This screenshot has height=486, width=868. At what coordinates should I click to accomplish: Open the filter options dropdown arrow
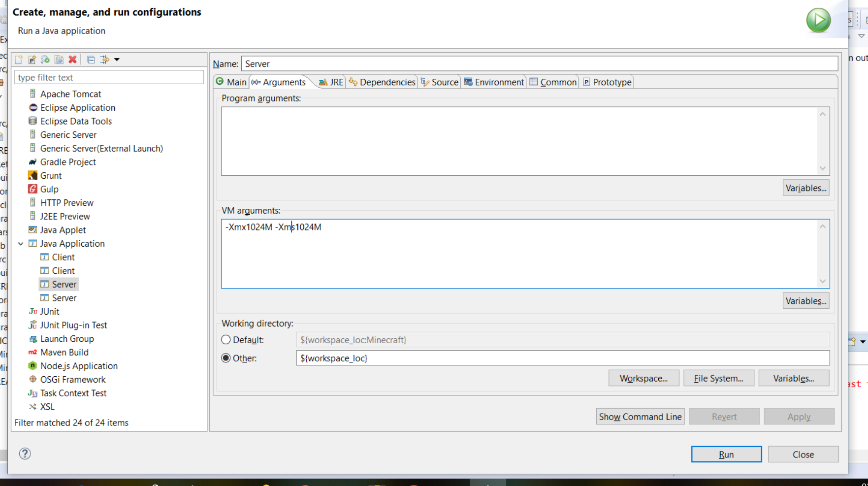[x=117, y=60]
